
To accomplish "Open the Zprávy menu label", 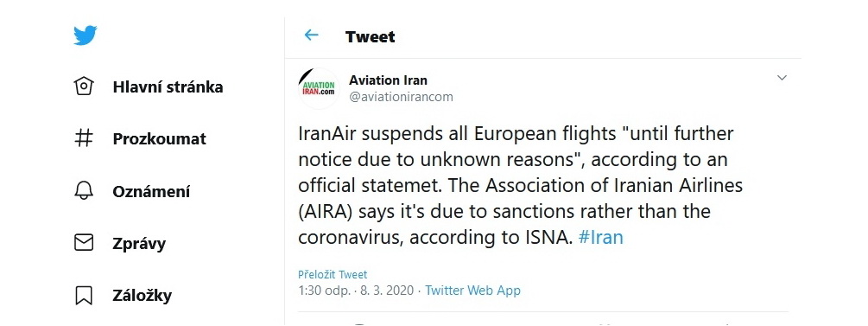I will coord(139,243).
